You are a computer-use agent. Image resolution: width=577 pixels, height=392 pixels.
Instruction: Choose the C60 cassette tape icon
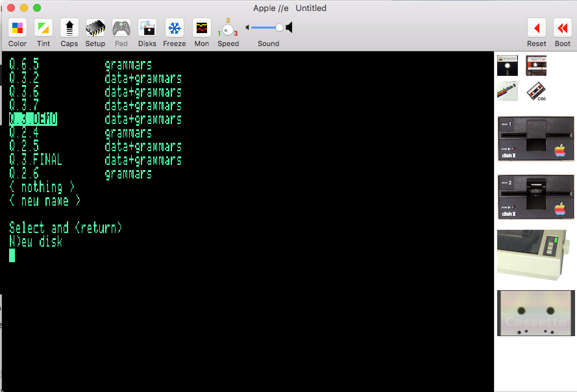(x=536, y=91)
